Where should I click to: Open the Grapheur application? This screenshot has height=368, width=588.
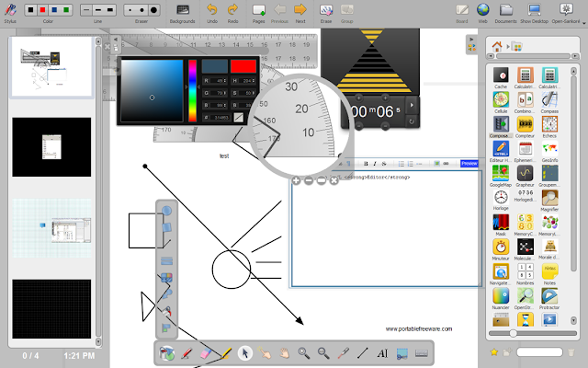point(525,176)
